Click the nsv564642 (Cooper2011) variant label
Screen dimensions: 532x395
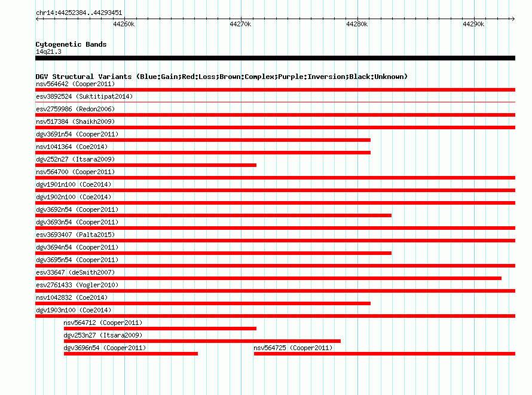pos(75,84)
